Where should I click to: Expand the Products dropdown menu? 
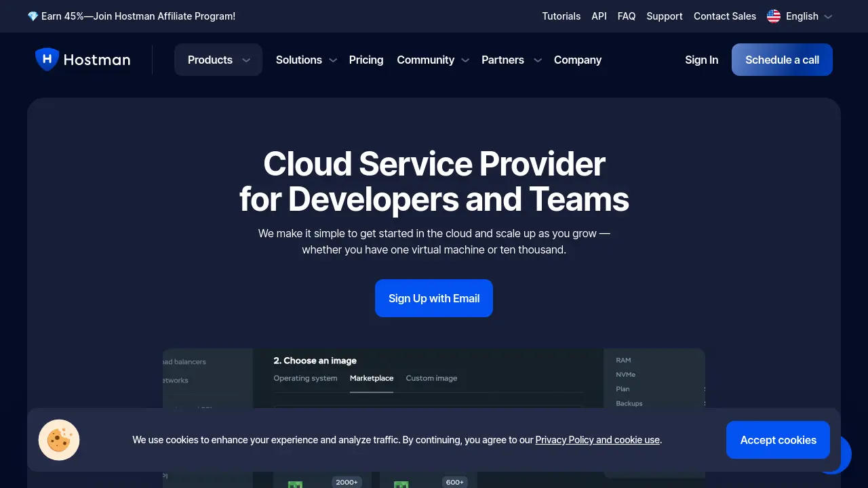tap(218, 60)
